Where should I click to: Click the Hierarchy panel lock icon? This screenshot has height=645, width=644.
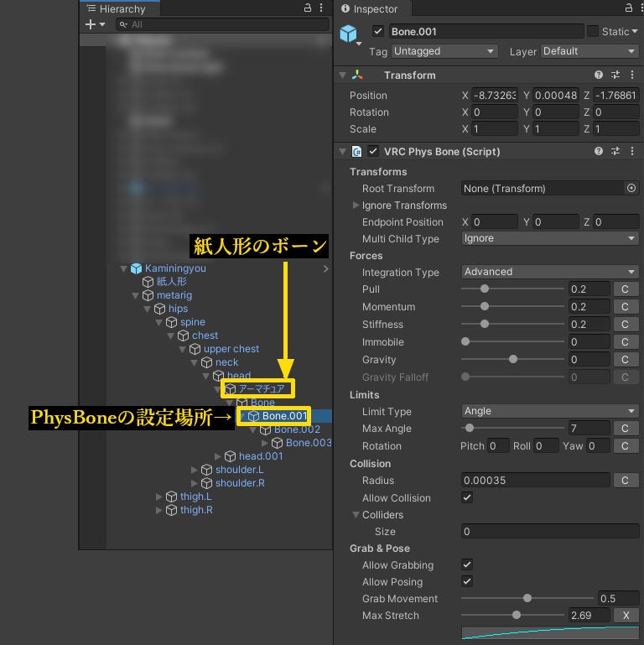coord(307,8)
